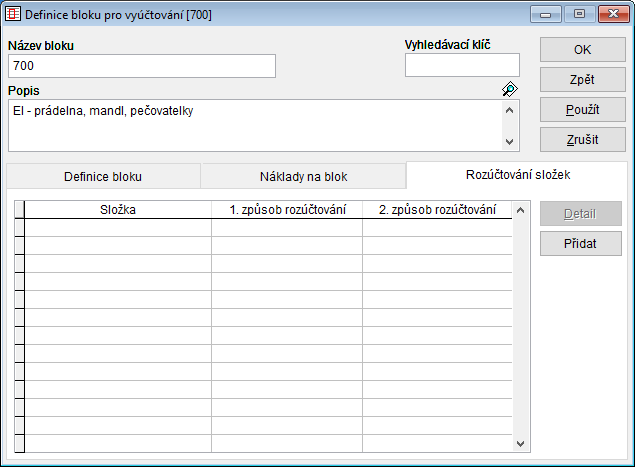
Task: Confirm the dialog with the OK button
Action: tap(583, 50)
